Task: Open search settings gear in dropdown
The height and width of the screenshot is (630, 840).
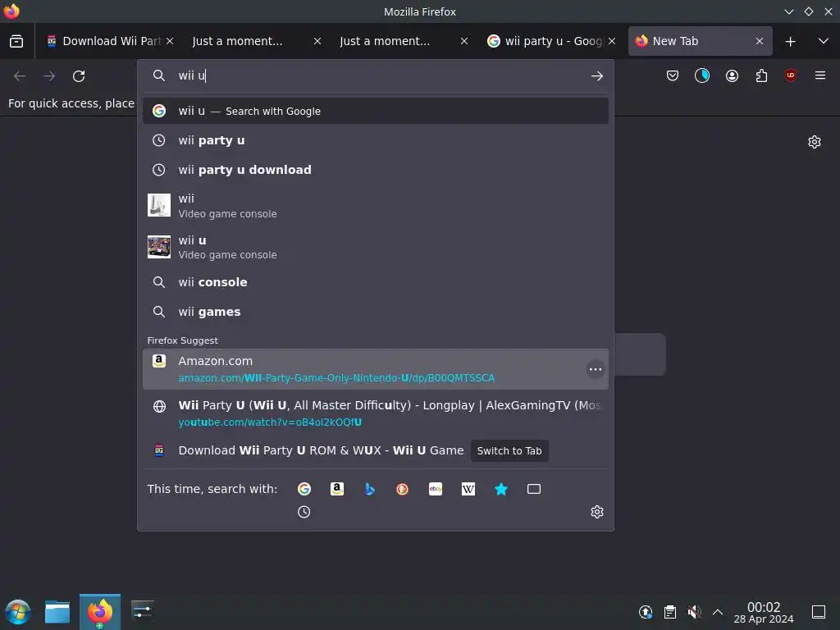Action: [597, 512]
